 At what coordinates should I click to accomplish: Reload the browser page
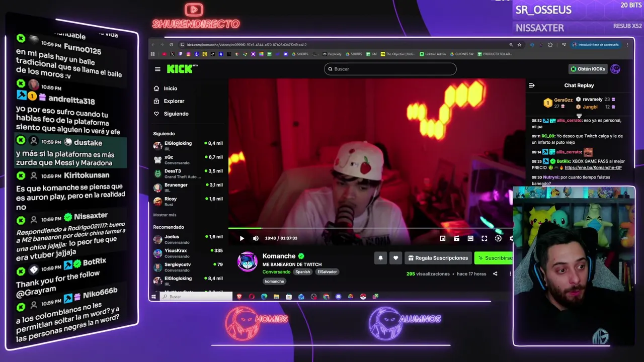(171, 45)
